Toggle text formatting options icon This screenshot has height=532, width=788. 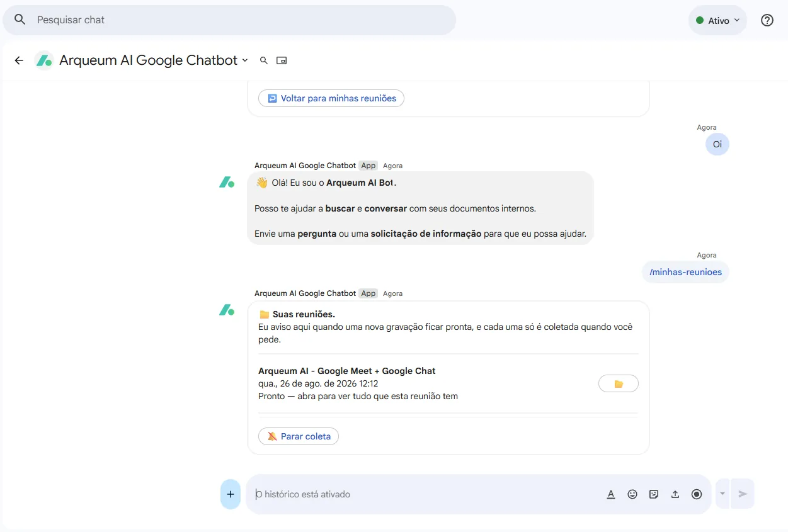(611, 494)
